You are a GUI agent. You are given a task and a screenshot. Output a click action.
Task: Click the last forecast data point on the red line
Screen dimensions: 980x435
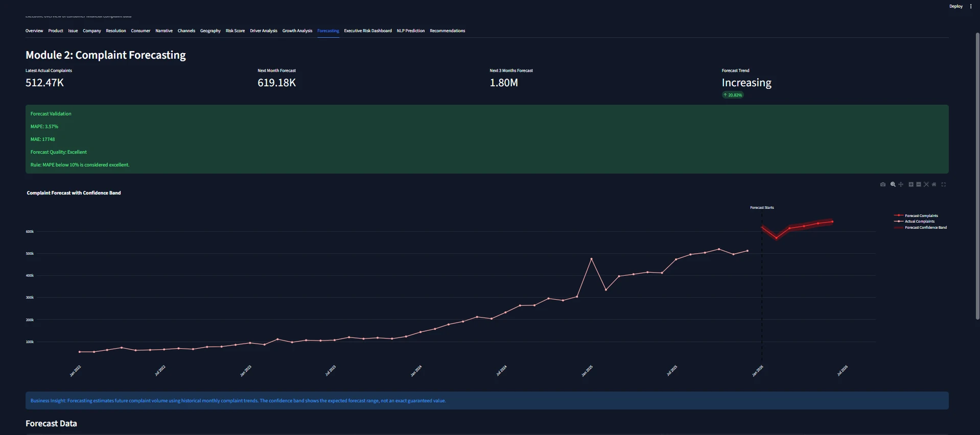tap(832, 222)
